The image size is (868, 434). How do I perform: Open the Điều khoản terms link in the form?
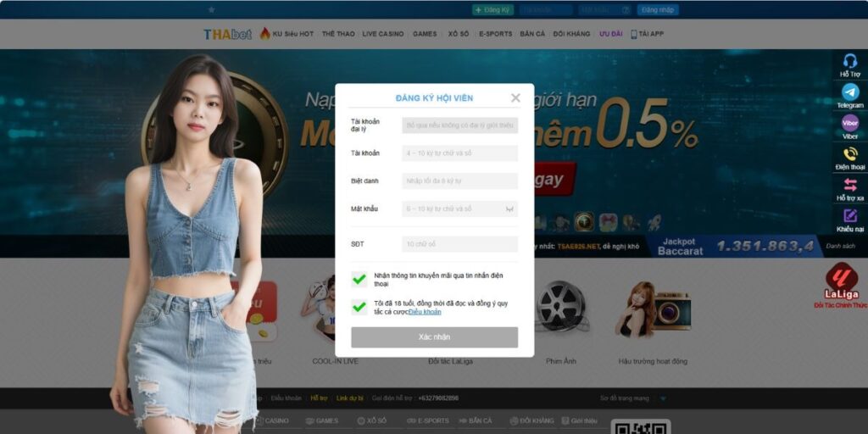point(425,312)
